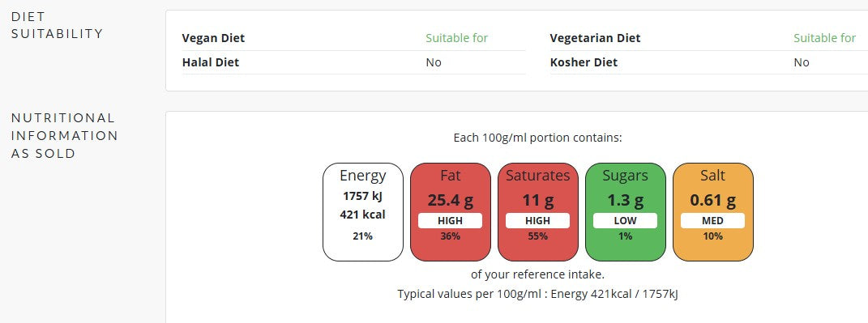Click 'Suitable for' next to Vegan Diet
The height and width of the screenshot is (323, 868).
pos(457,38)
